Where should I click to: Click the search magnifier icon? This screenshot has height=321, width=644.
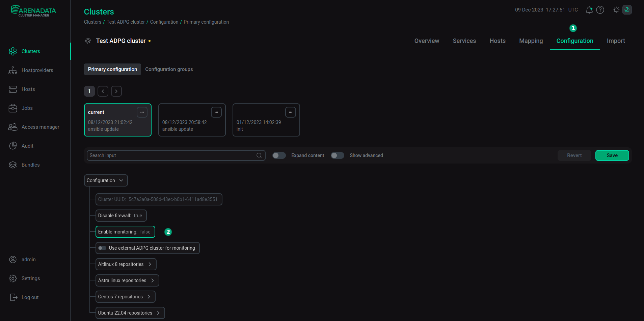pos(259,155)
